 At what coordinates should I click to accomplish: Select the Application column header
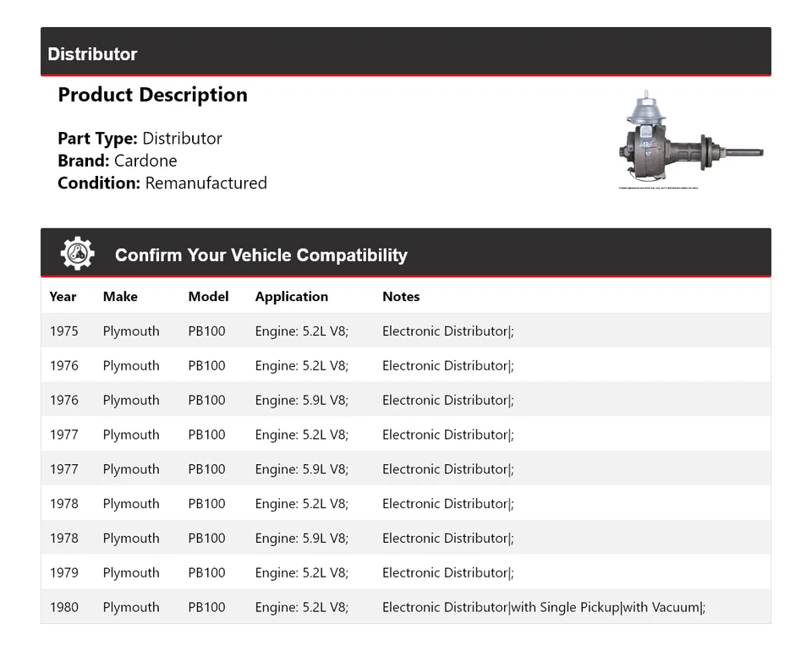(291, 297)
